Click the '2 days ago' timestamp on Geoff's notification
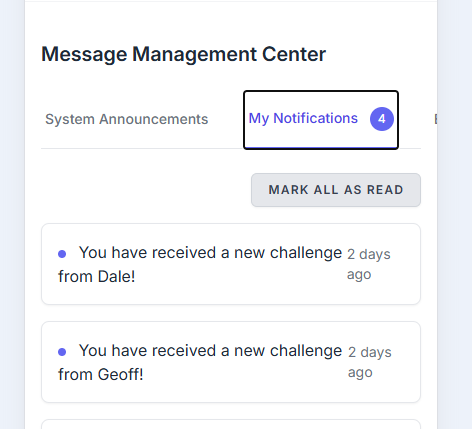472x429 pixels. click(x=370, y=362)
